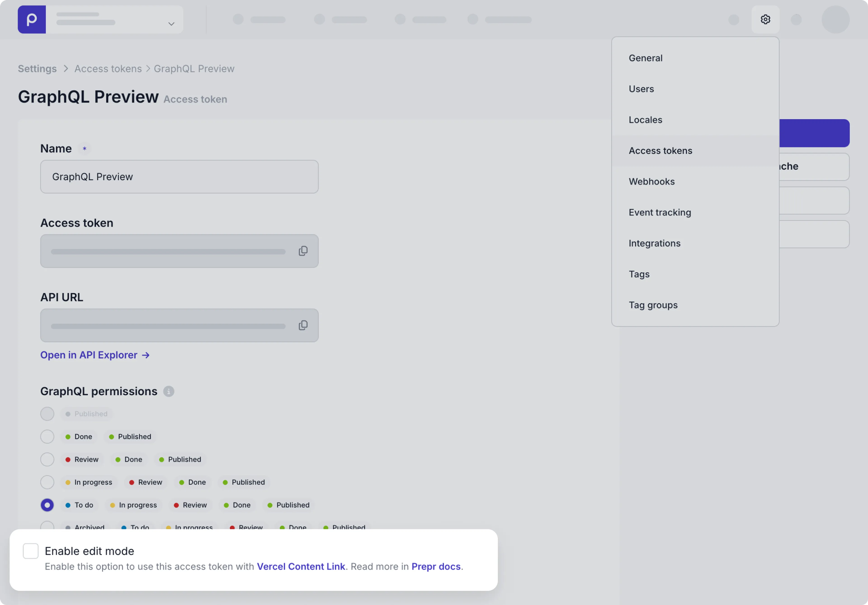The width and height of the screenshot is (868, 605).
Task: Click the Prepr logo icon
Action: [32, 19]
